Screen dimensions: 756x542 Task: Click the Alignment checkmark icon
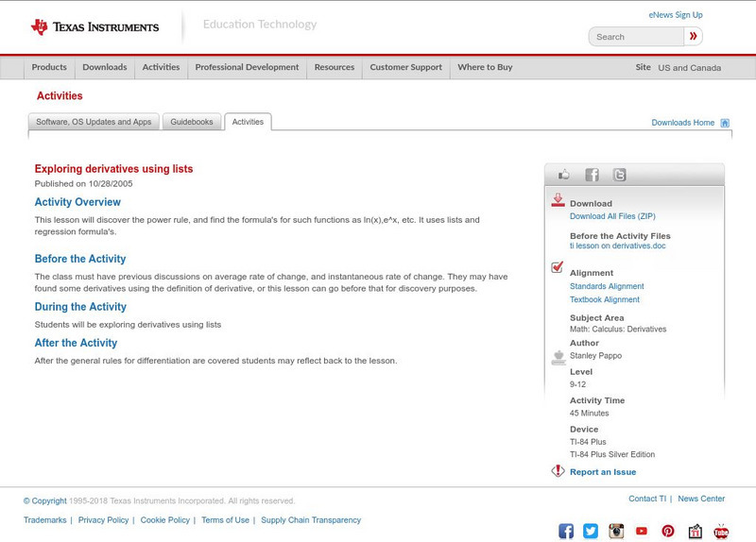(557, 267)
